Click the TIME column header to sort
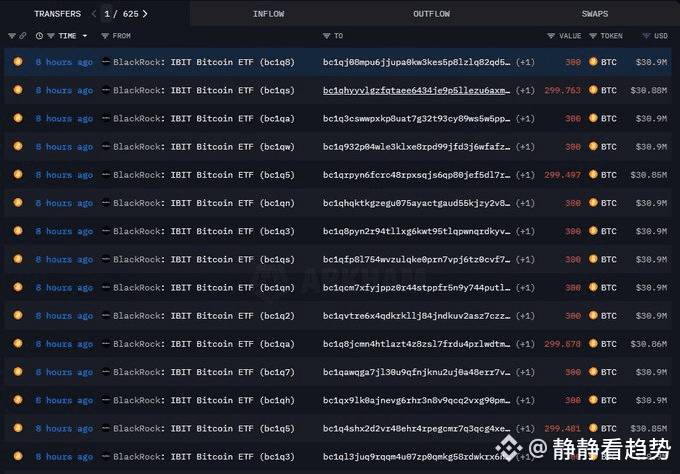This screenshot has width=680, height=474. (x=67, y=36)
